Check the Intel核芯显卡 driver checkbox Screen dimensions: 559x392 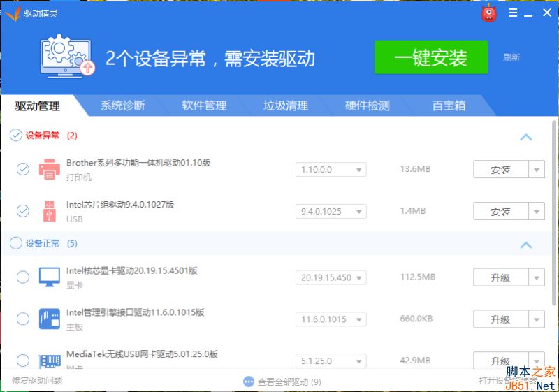coord(23,277)
